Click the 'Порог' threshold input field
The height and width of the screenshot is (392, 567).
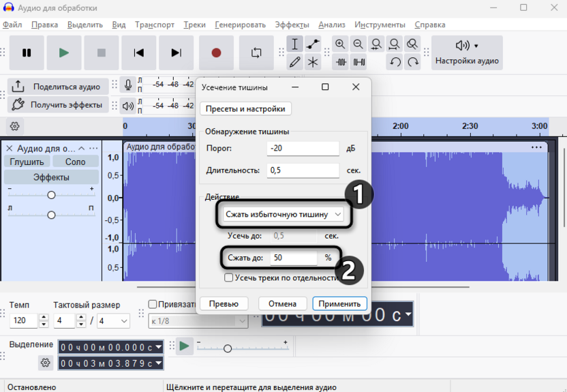tap(303, 149)
